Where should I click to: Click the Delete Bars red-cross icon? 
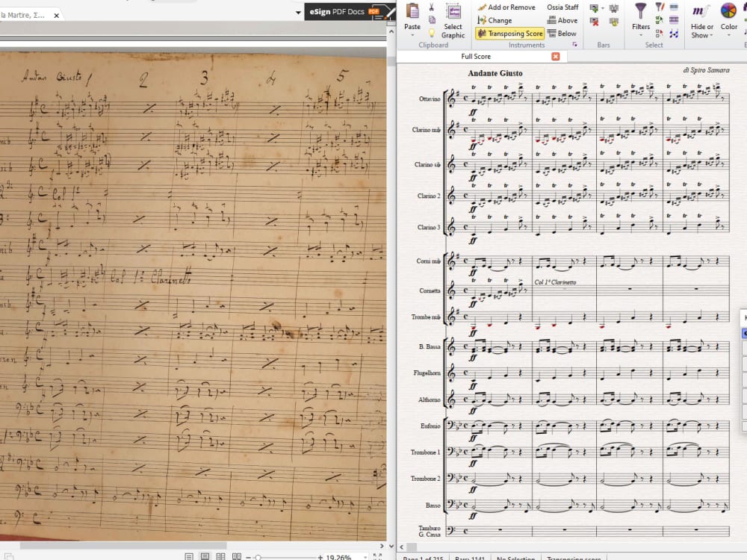(x=594, y=22)
